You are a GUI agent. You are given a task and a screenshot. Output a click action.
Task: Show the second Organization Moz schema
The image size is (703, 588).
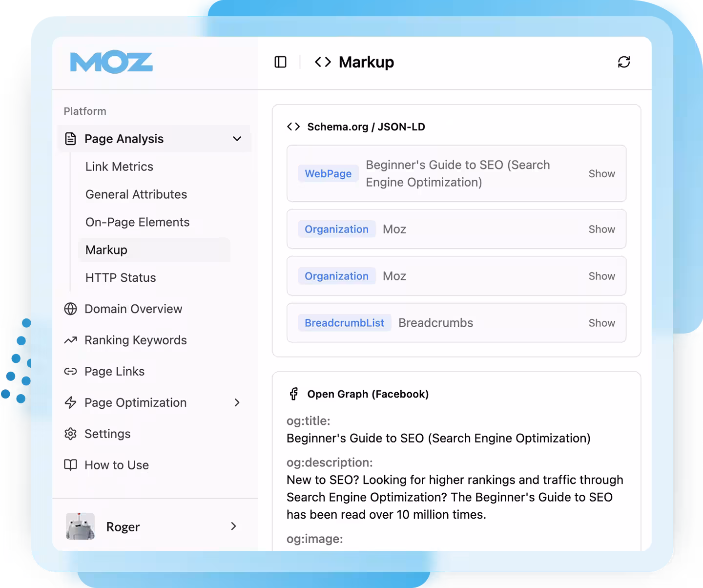click(x=601, y=276)
